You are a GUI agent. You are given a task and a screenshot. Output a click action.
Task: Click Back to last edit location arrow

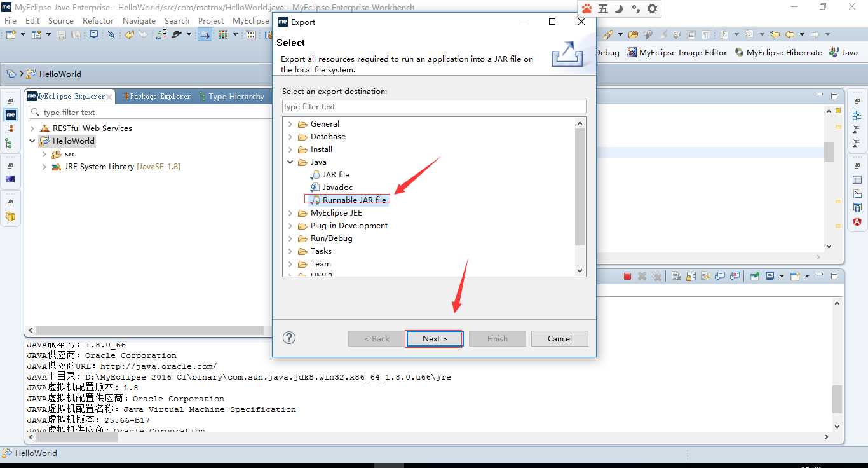pos(775,34)
